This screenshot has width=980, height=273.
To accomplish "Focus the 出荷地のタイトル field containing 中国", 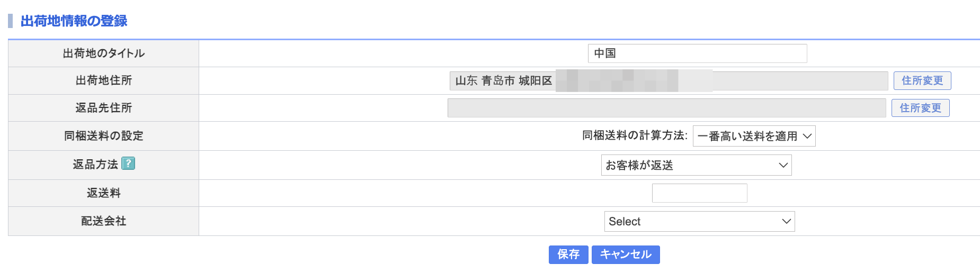I will tap(697, 53).
